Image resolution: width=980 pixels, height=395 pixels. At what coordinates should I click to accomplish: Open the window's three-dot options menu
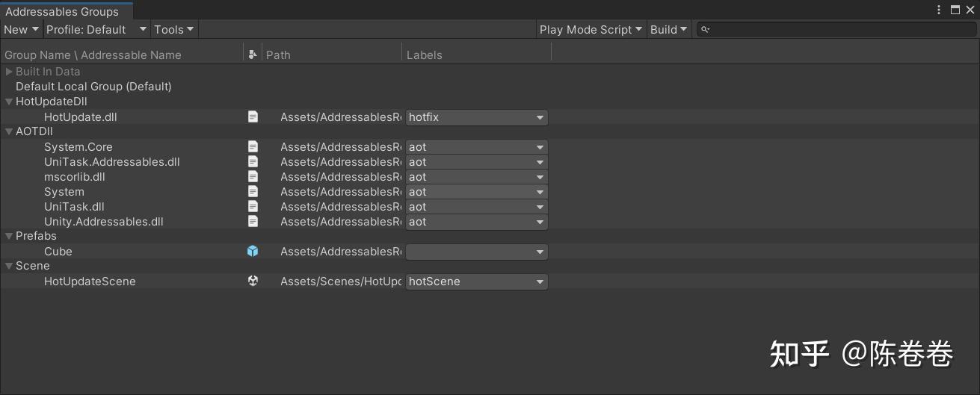pyautogui.click(x=939, y=10)
